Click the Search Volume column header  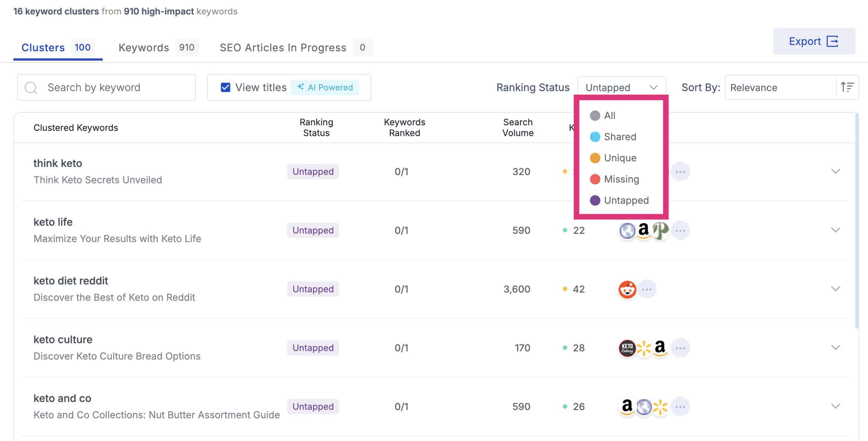tap(518, 128)
